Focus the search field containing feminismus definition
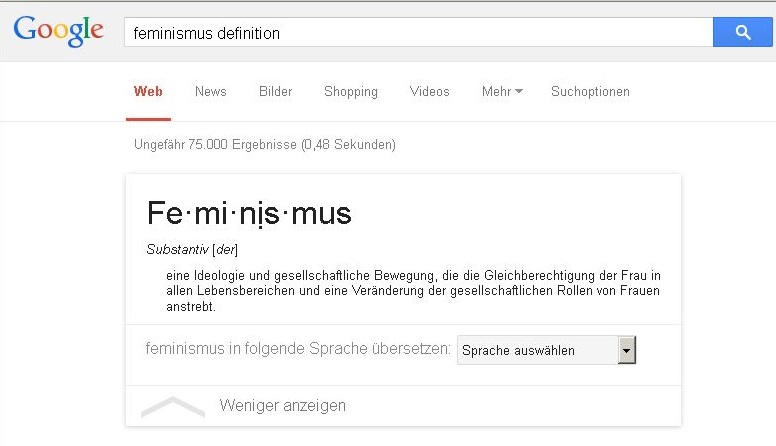This screenshot has height=446, width=776. click(419, 32)
